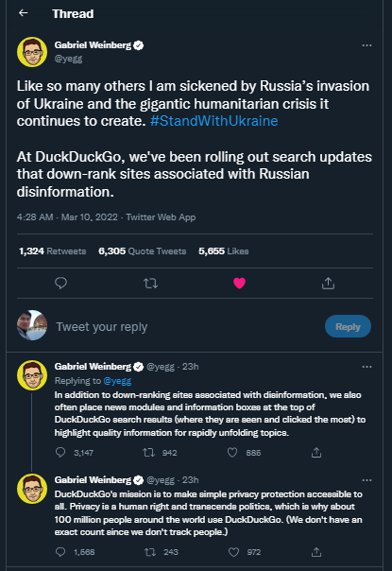
Task: Click the Tweet your reply input field
Action: pyautogui.click(x=182, y=327)
